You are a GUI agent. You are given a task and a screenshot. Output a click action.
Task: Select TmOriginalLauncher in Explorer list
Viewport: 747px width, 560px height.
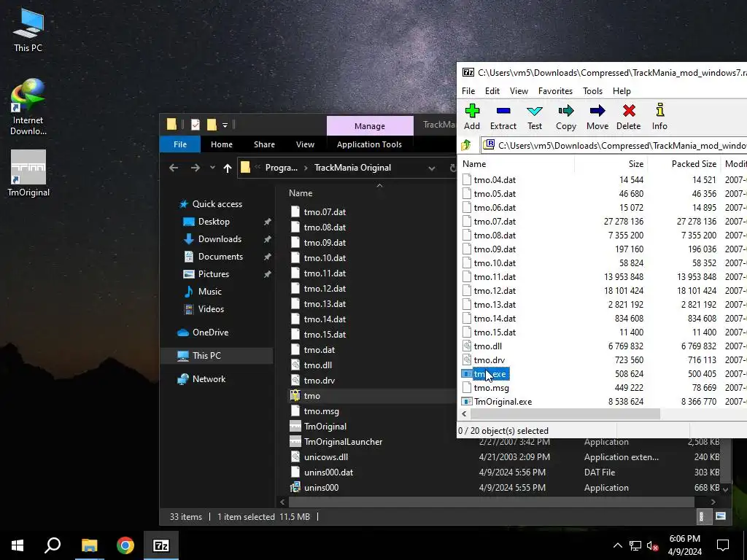343,441
